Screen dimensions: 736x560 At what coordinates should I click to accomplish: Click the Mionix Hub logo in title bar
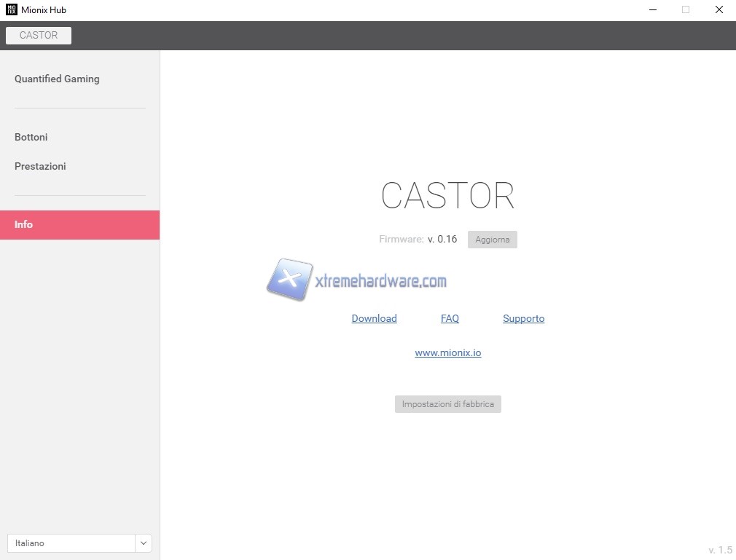(11, 10)
